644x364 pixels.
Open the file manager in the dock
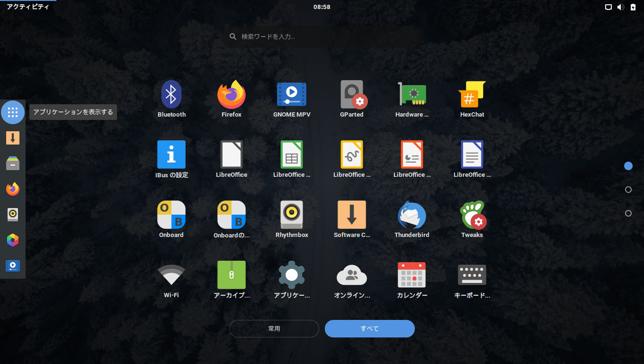coord(13,164)
